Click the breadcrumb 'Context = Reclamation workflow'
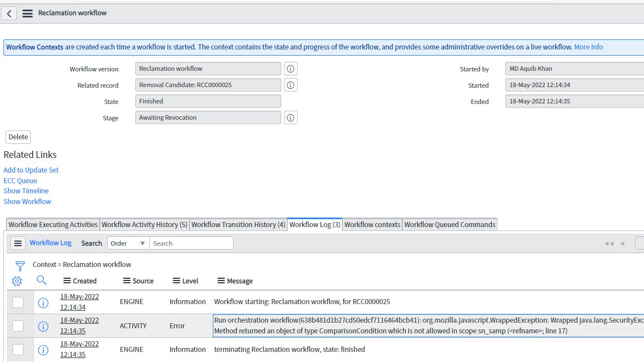Viewport: 644px width, 362px height. tap(82, 265)
